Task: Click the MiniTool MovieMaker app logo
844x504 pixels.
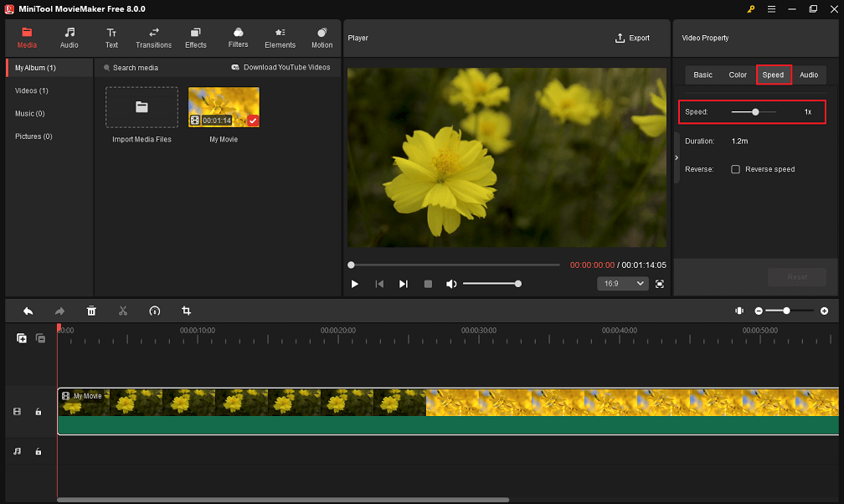Action: click(x=9, y=9)
